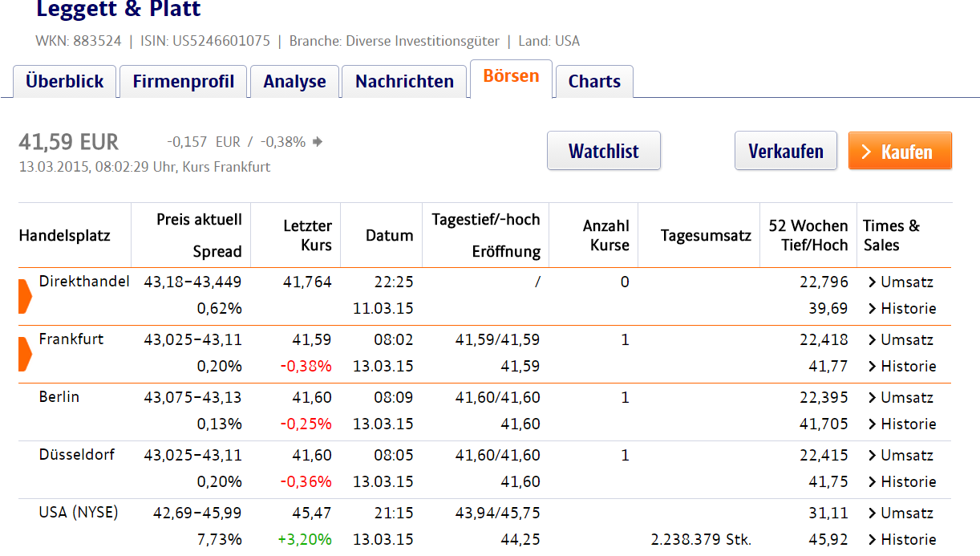Go to the Nachrichten tab

pyautogui.click(x=404, y=81)
